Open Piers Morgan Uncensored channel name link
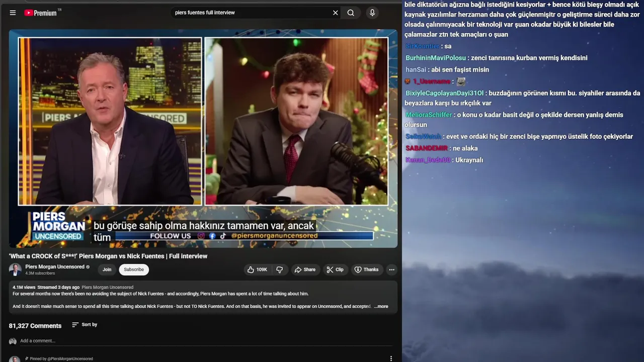This screenshot has height=362, width=644. (x=55, y=266)
